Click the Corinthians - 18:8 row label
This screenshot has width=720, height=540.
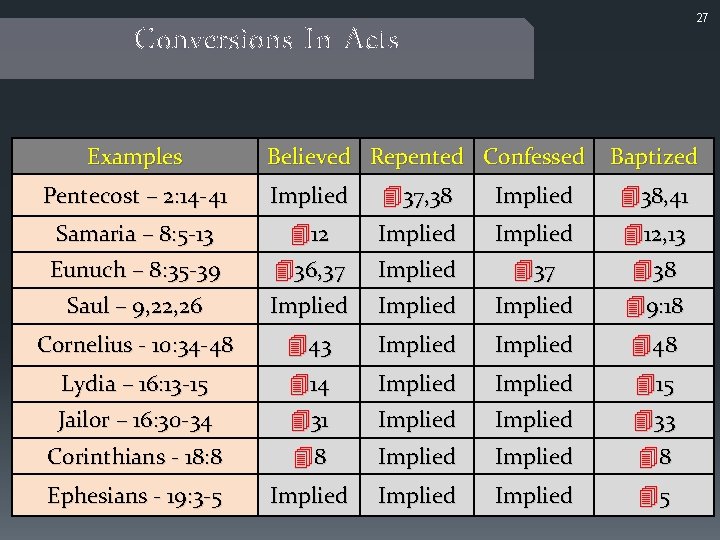(x=135, y=457)
